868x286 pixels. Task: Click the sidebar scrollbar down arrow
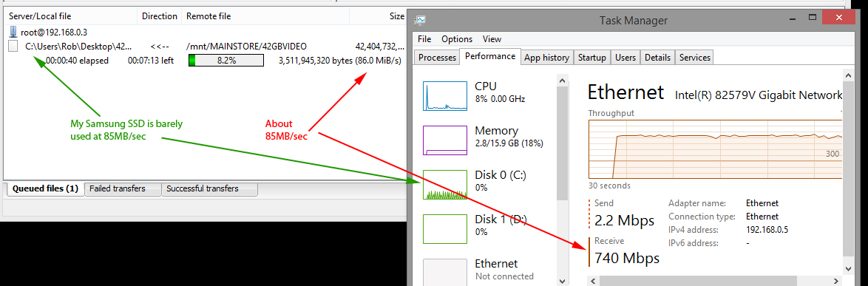pos(563,281)
